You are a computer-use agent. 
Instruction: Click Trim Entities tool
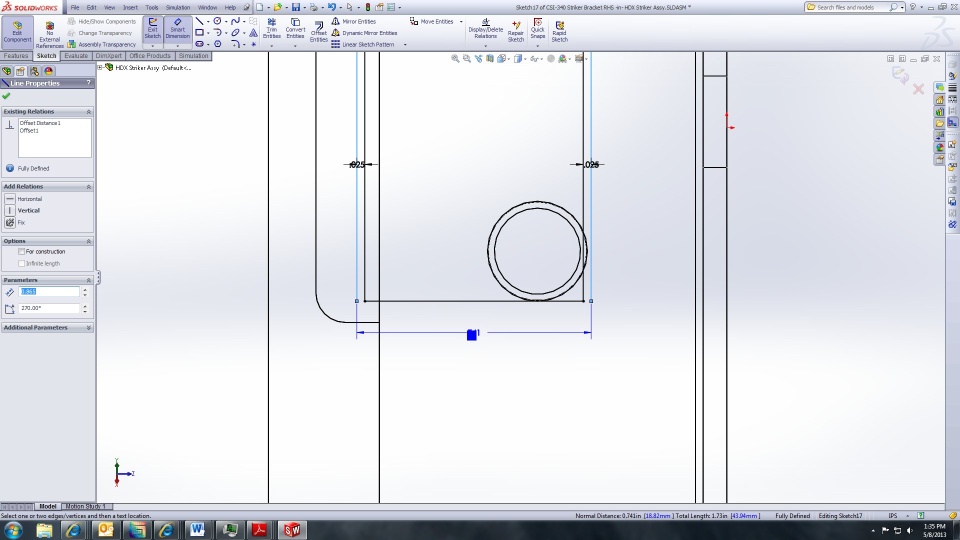(x=272, y=29)
